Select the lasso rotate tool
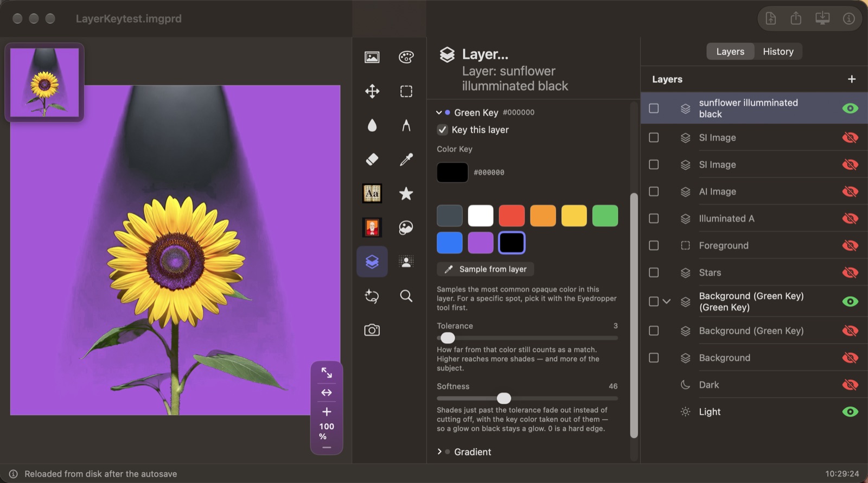Image resolution: width=868 pixels, height=483 pixels. tap(372, 296)
